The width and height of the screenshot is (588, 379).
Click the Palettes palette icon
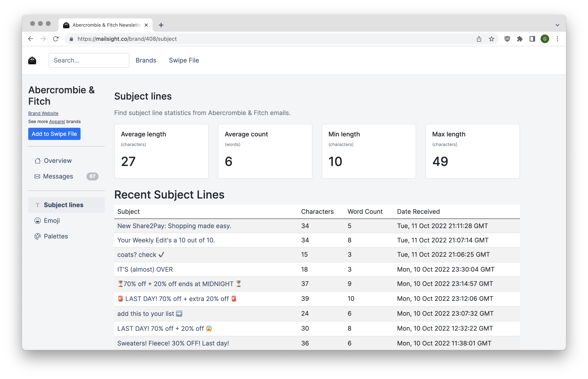37,237
